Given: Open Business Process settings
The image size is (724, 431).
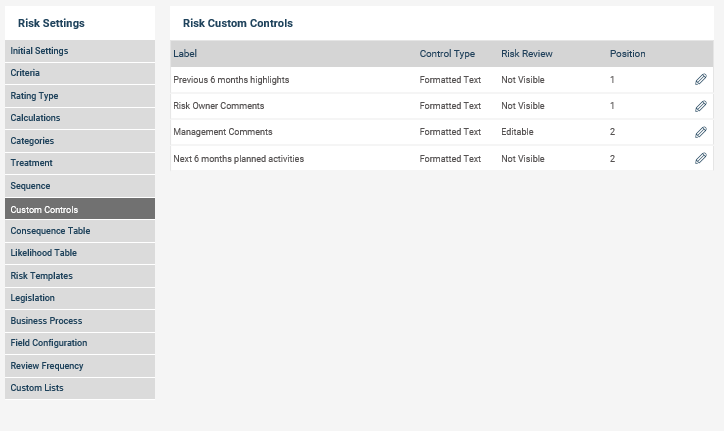Looking at the screenshot, I should [x=80, y=321].
